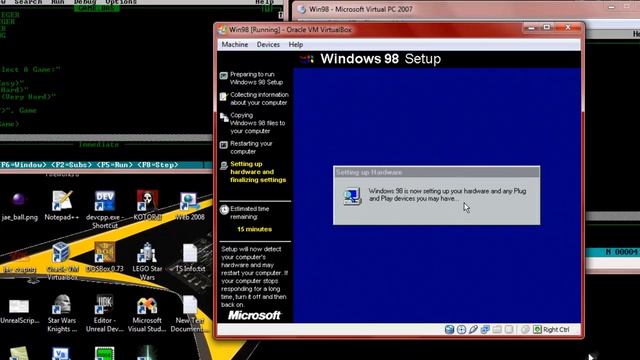640x360 pixels.
Task: Click the computer icon in Setting up Hardware dialog
Action: point(352,196)
